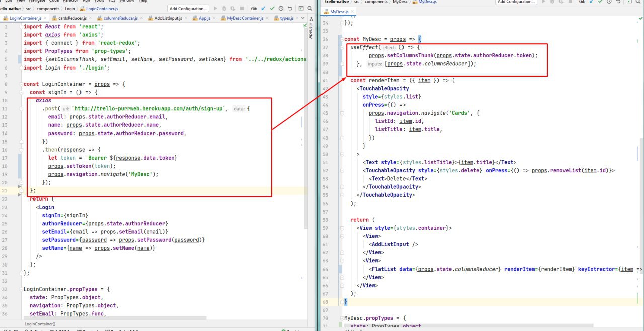
Task: Click the inspection status checkmark of LoginContainer.js editor
Action: [305, 24]
